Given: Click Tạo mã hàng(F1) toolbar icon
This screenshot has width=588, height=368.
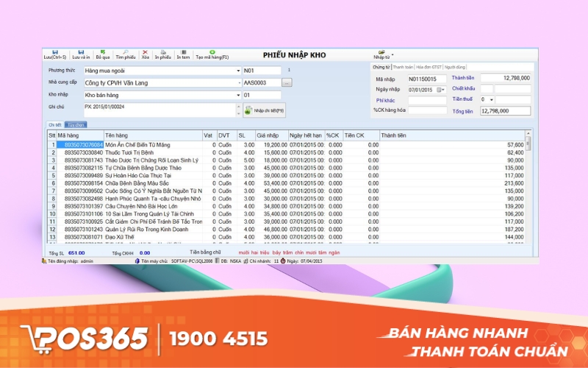Looking at the screenshot, I should pos(212,54).
